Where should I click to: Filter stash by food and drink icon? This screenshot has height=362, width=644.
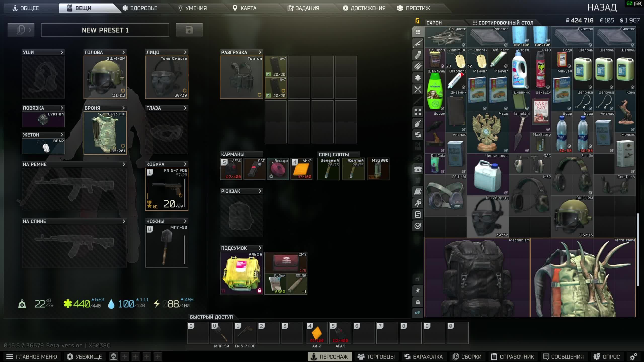point(418,89)
